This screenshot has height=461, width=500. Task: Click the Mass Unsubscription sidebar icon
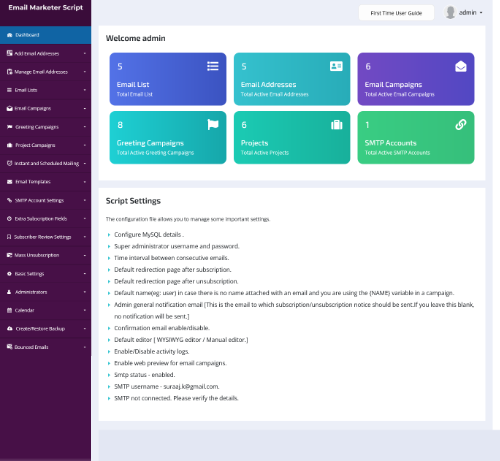(10, 255)
